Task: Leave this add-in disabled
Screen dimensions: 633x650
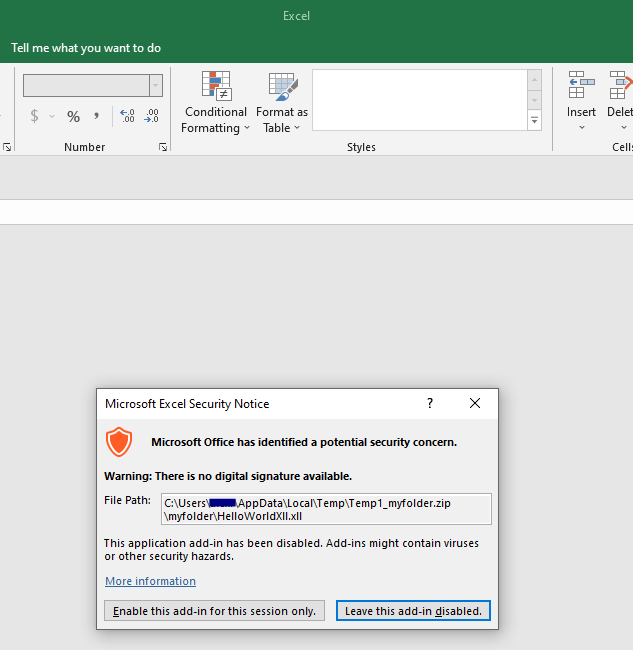Action: coord(413,611)
